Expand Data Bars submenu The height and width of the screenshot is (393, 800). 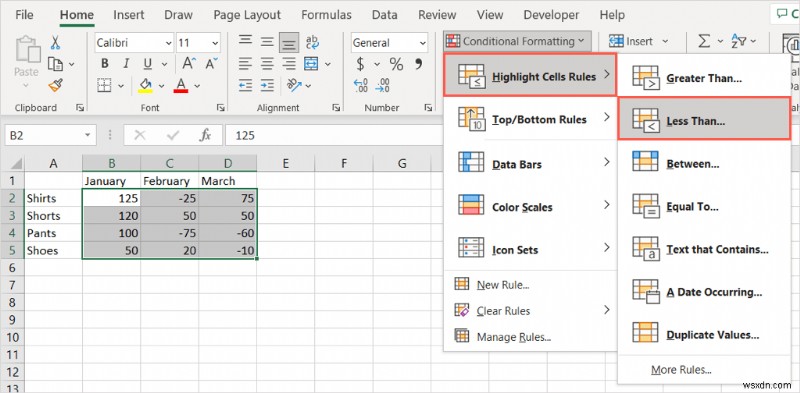point(531,163)
